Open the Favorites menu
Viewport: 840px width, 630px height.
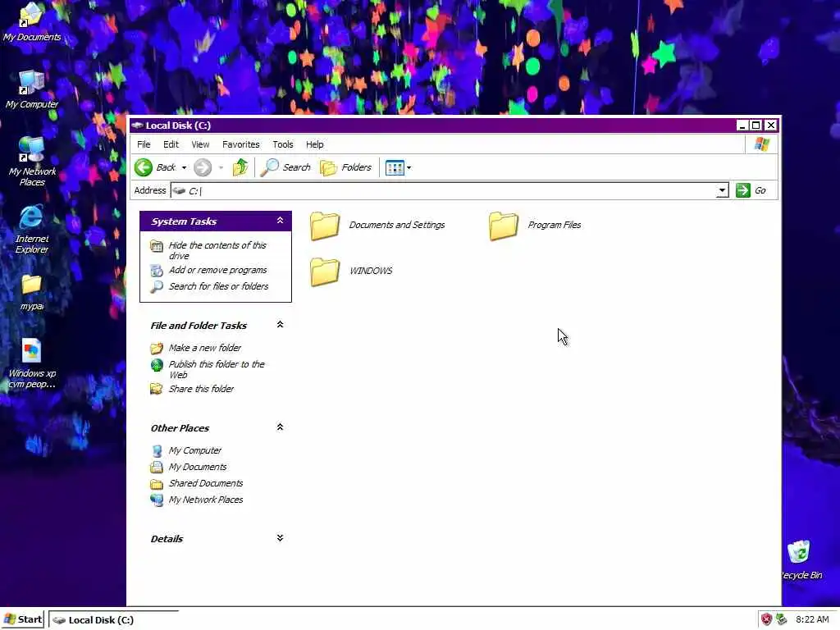point(240,144)
